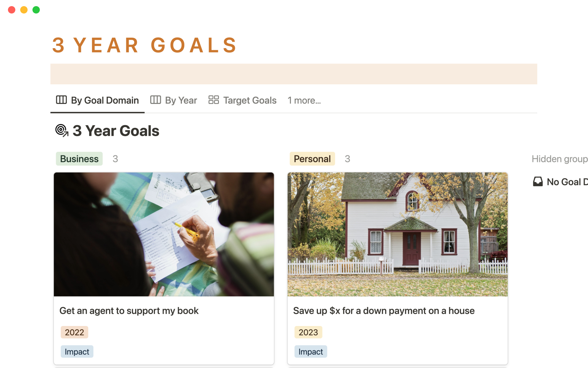Switch to the By Year tab
This screenshot has width=588, height=368.
[x=181, y=100]
